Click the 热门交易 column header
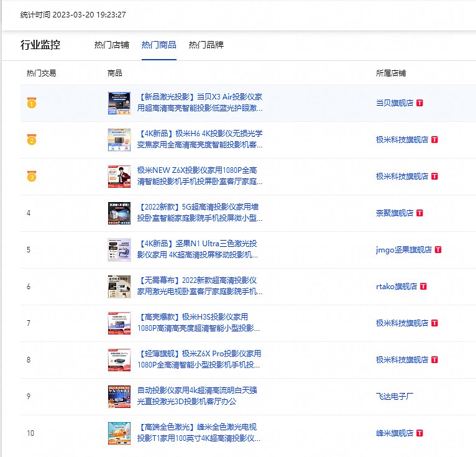 (x=41, y=73)
